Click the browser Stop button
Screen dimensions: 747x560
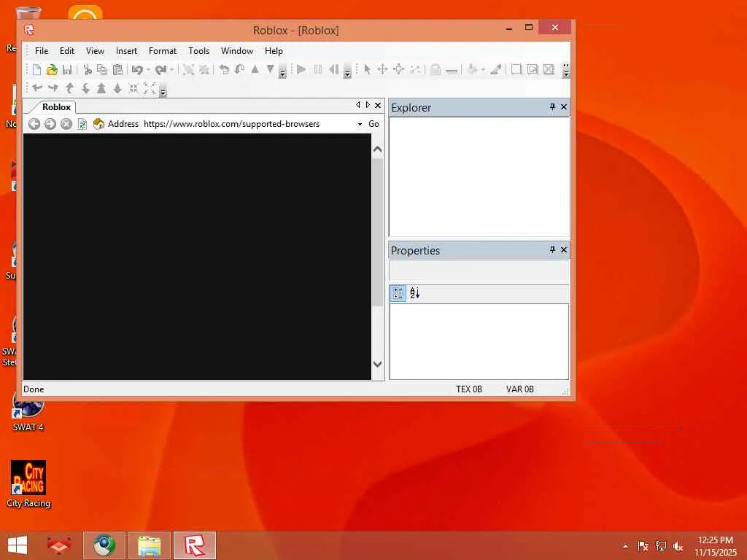coord(66,124)
